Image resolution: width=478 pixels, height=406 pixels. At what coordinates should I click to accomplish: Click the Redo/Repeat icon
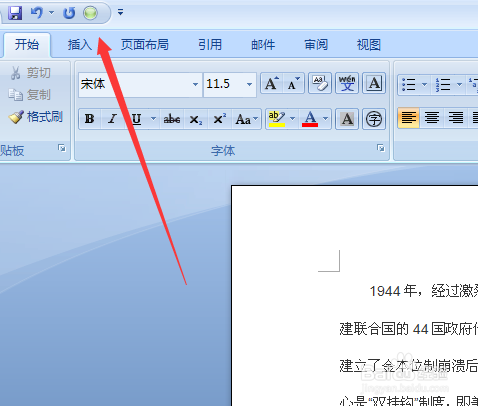[x=69, y=13]
